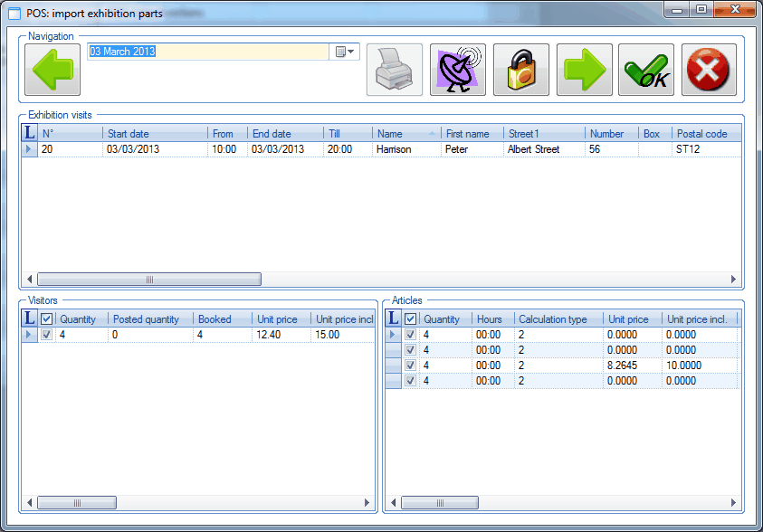Sort Exhibition visits by Name column
The image size is (763, 532).
click(x=405, y=134)
